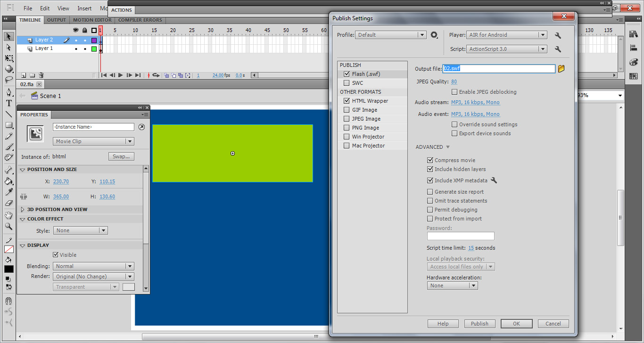Enable SWC publish format

point(347,83)
